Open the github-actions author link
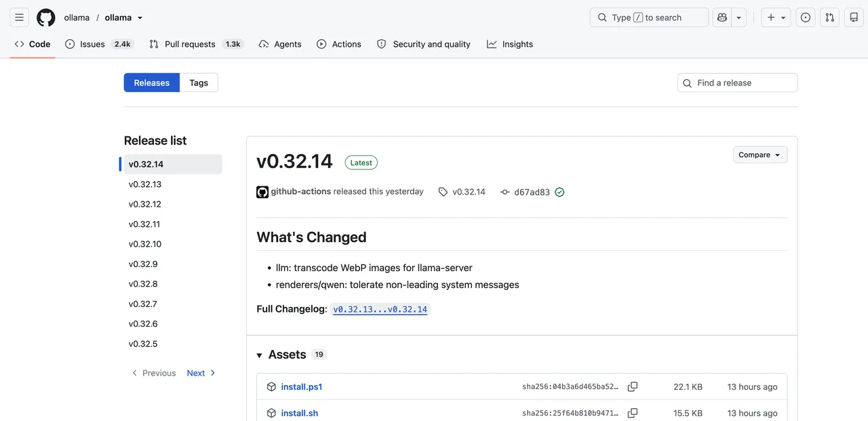The width and height of the screenshot is (868, 421). tap(301, 192)
